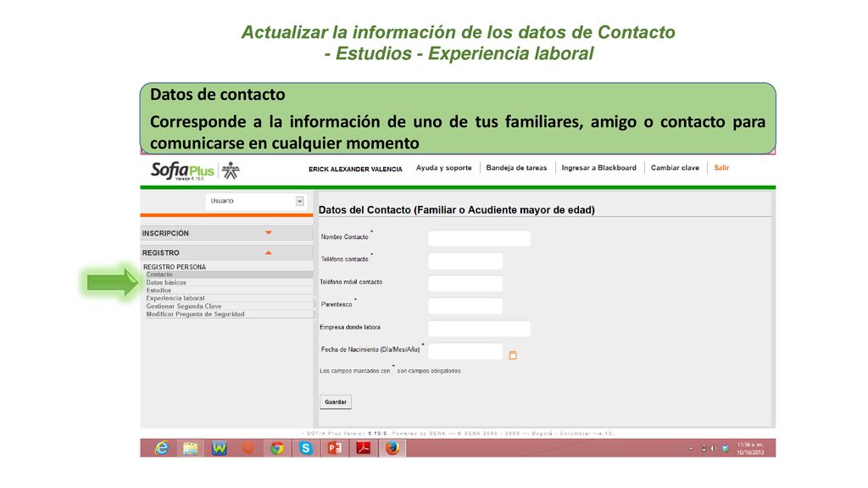Click the Salir link
868x488 pixels.
721,168
